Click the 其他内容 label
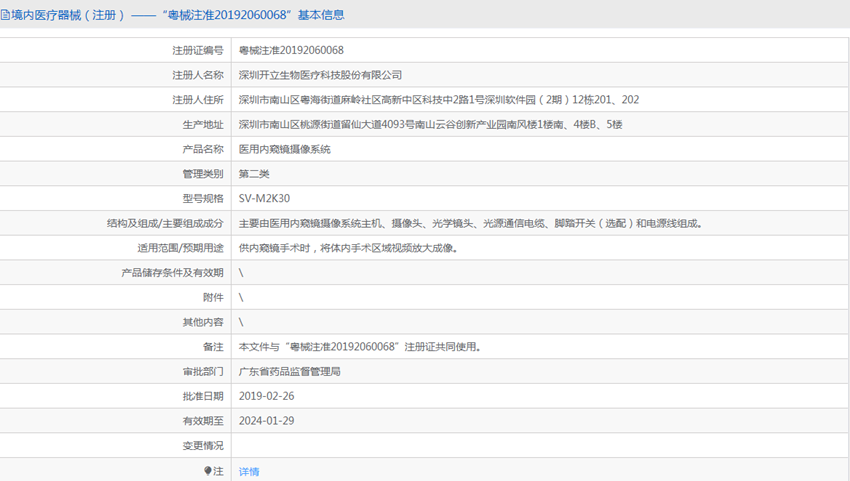Viewport: 850px width, 481px height. click(203, 322)
